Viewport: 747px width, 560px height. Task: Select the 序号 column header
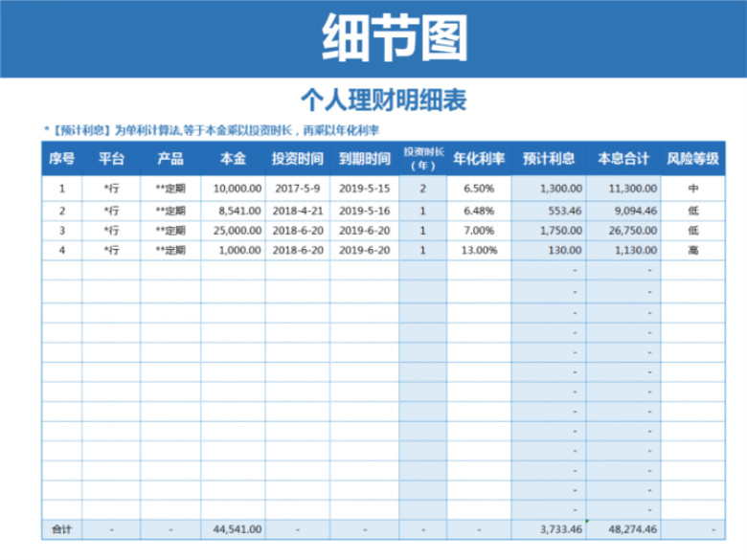pos(62,159)
